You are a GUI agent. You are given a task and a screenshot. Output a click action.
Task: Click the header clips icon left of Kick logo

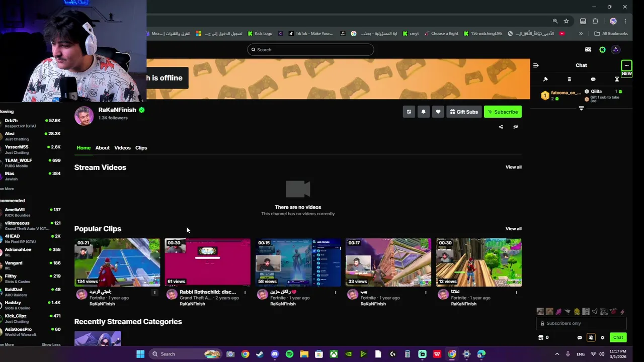click(x=588, y=50)
